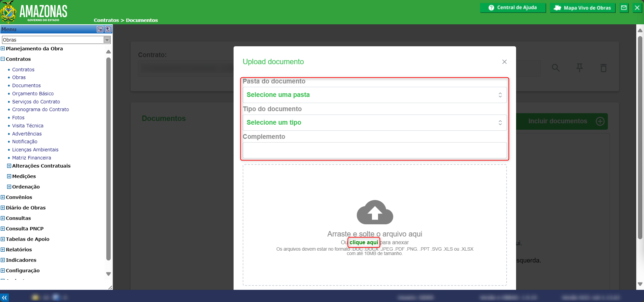Viewport: 644px width, 302px height.
Task: Open the Obras module dropdown
Action: pyautogui.click(x=56, y=40)
